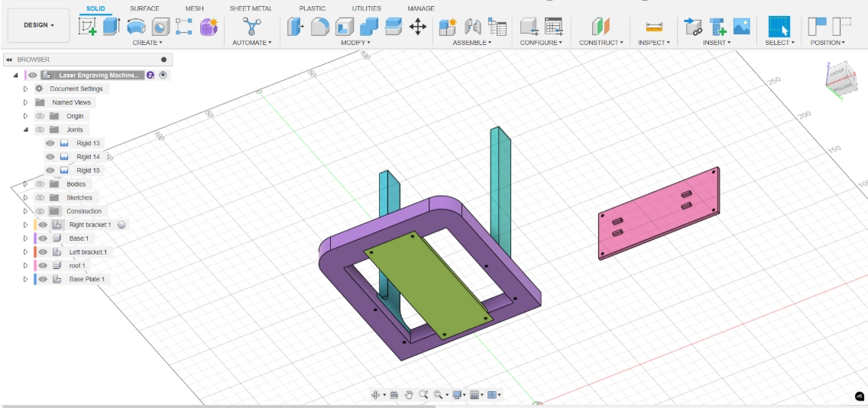The width and height of the screenshot is (868, 408).
Task: Click the Insert McMaster-Carr Component icon
Action: [717, 27]
